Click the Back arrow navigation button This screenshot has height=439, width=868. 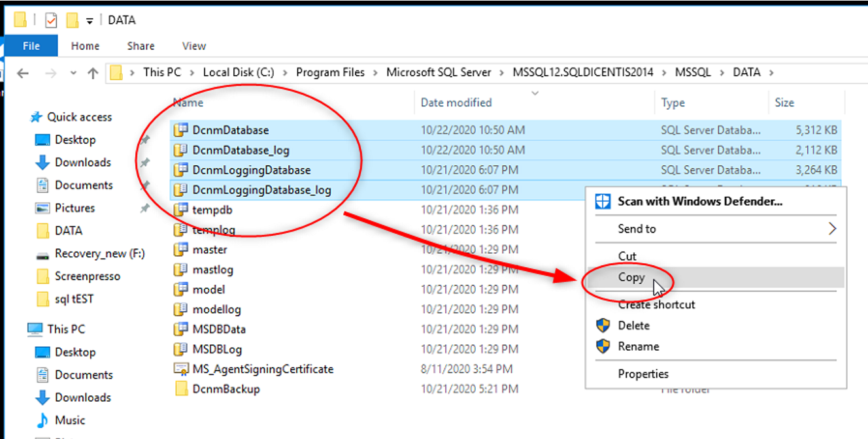tap(23, 73)
